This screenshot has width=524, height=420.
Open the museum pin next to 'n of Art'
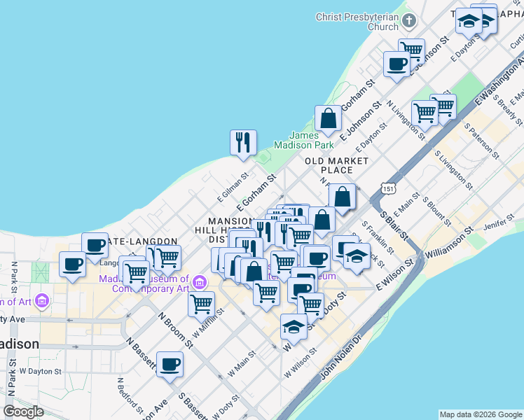pyautogui.click(x=42, y=300)
